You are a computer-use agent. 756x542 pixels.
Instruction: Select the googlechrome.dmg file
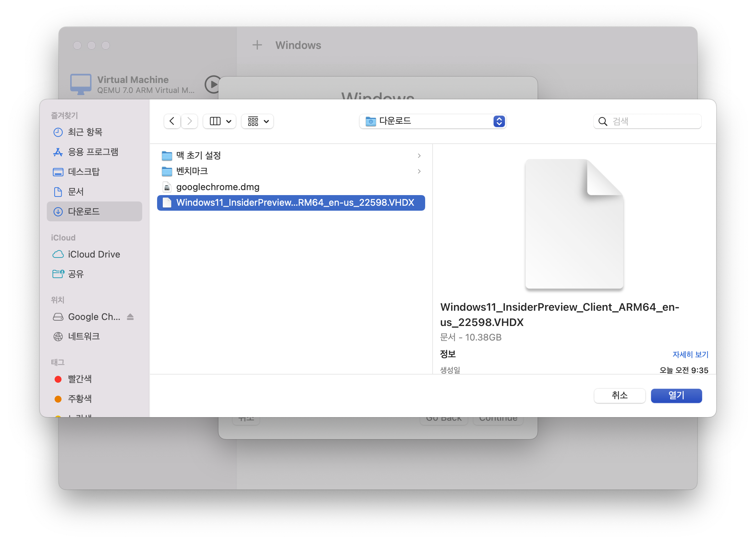218,187
